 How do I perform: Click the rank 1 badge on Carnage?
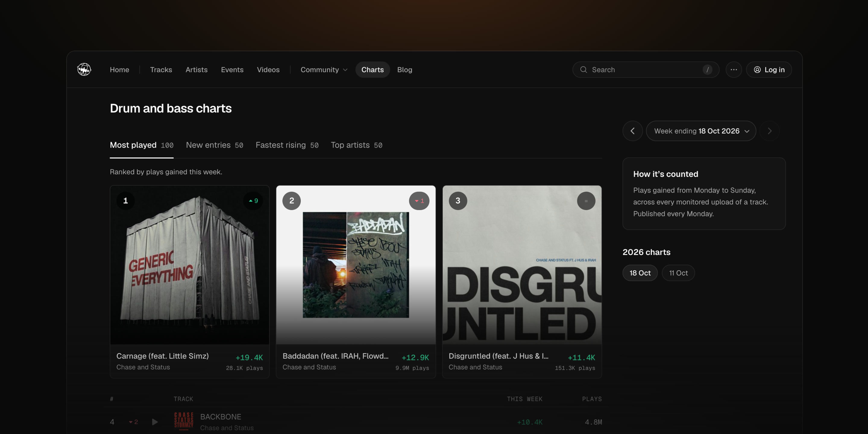click(x=126, y=201)
